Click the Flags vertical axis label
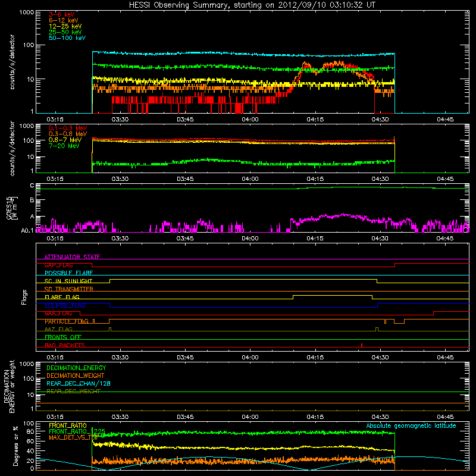Viewport: 476px width, 476px height. 24,297
